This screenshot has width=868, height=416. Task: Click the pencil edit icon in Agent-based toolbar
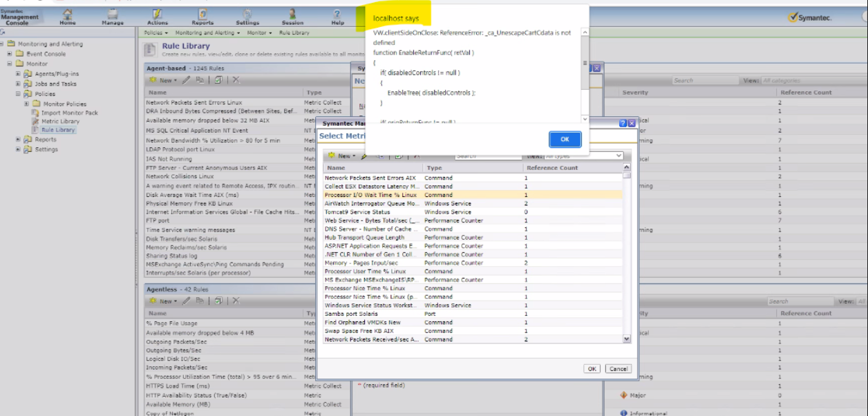pos(187,80)
